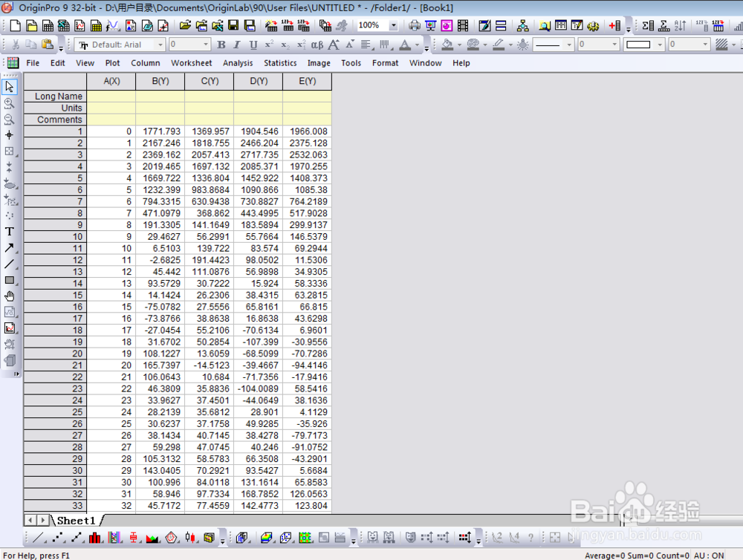The height and width of the screenshot is (560, 743).
Task: Toggle Superscript formatting
Action: [x=269, y=45]
